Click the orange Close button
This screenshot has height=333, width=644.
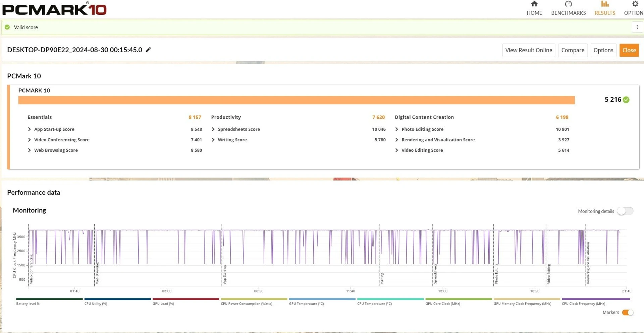pyautogui.click(x=629, y=50)
